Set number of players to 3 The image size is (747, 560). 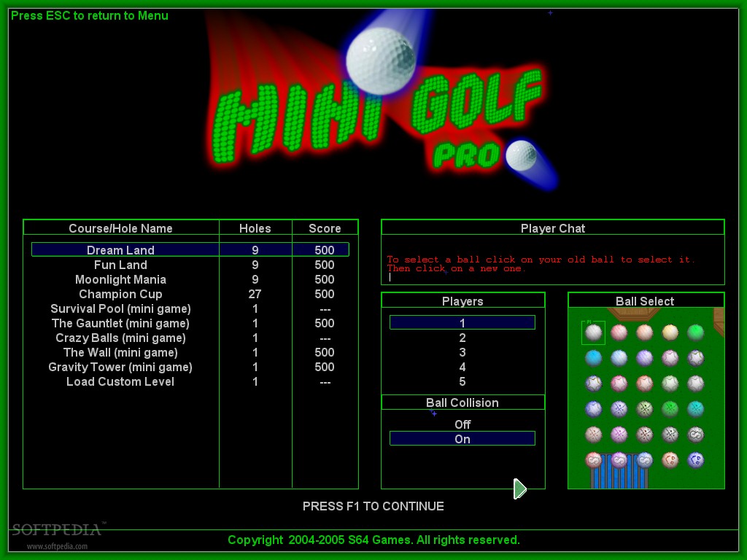click(462, 352)
